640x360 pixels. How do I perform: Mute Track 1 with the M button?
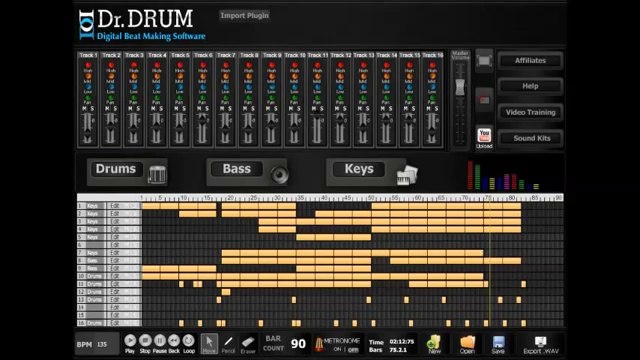[x=84, y=109]
